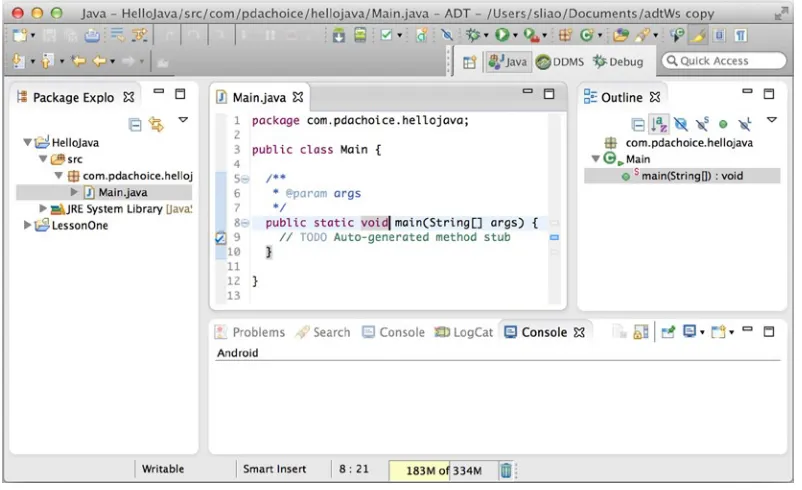802x490 pixels.
Task: Select com.pdachoice.helloj package in explorer
Action: (138, 176)
